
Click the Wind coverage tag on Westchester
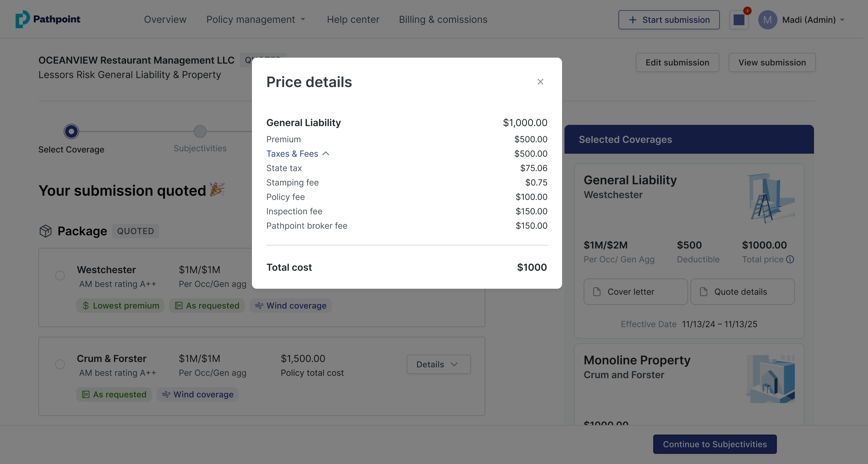(290, 306)
